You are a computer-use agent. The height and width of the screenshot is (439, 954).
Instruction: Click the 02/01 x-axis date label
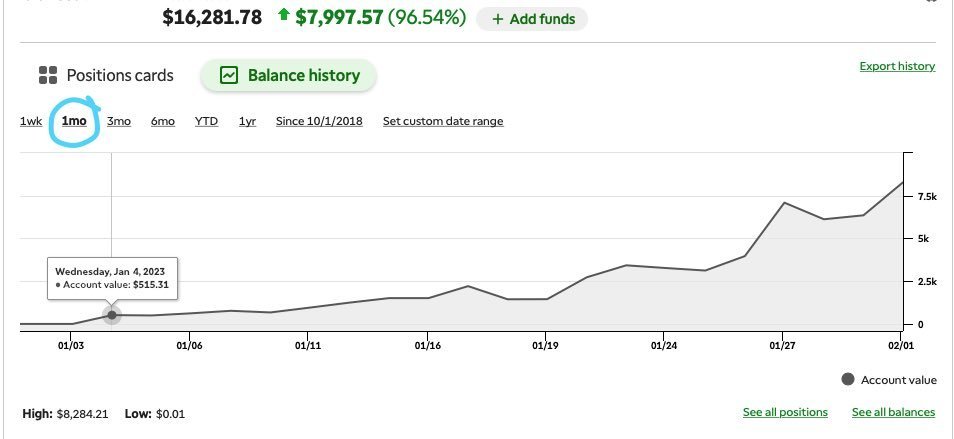900,345
